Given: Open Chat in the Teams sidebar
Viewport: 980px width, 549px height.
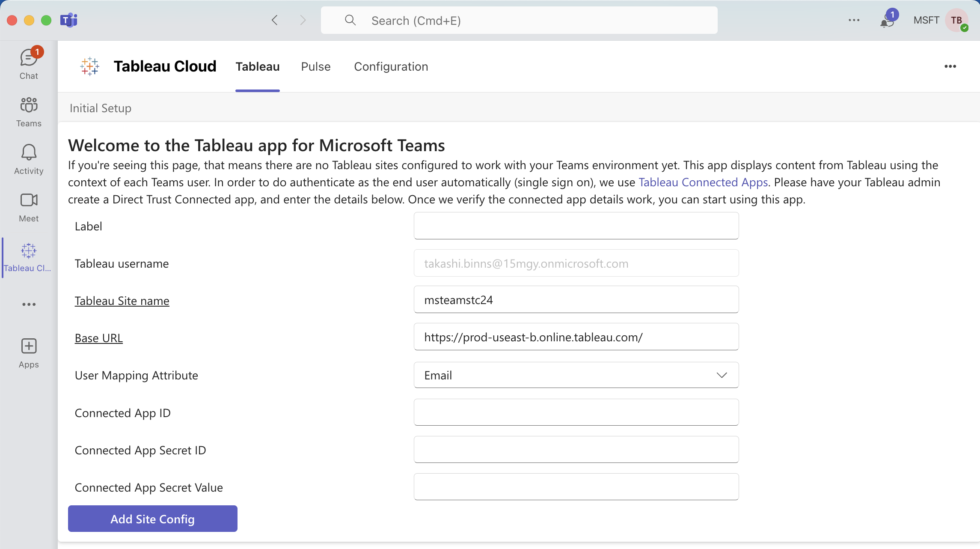Looking at the screenshot, I should pos(29,64).
